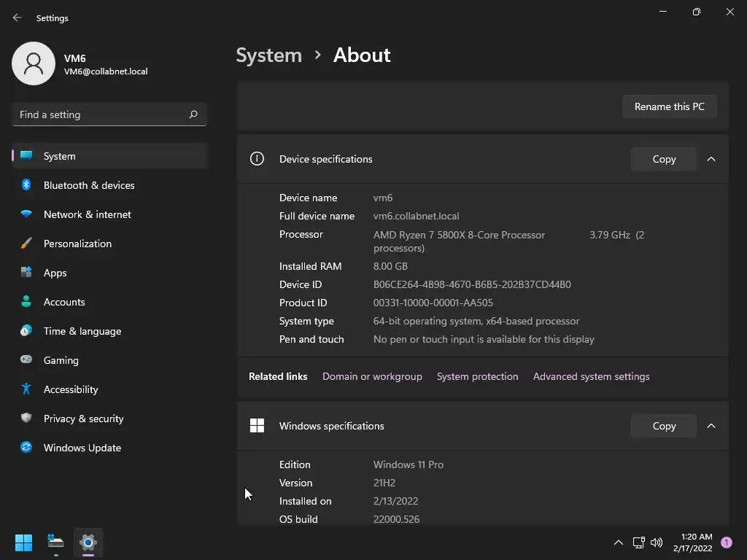Image resolution: width=747 pixels, height=560 pixels.
Task: Collapse the Device specifications section
Action: [711, 159]
